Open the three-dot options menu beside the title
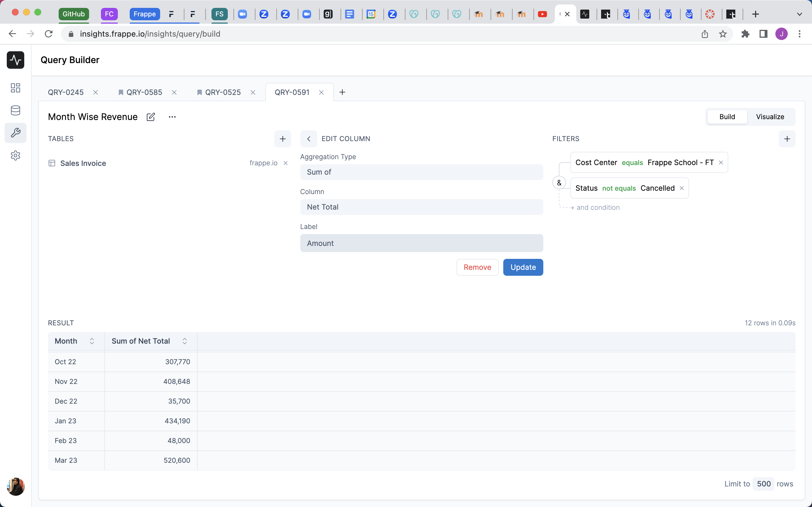This screenshot has width=812, height=507. [172, 117]
